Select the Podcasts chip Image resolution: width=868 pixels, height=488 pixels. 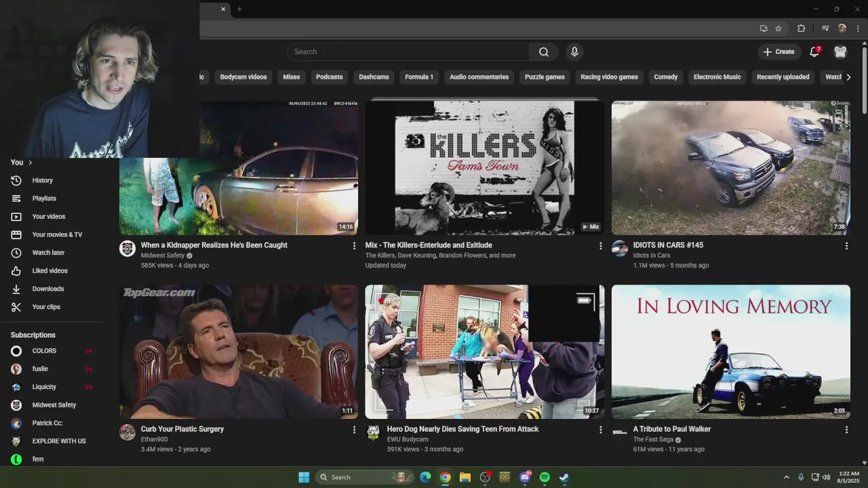pyautogui.click(x=330, y=77)
